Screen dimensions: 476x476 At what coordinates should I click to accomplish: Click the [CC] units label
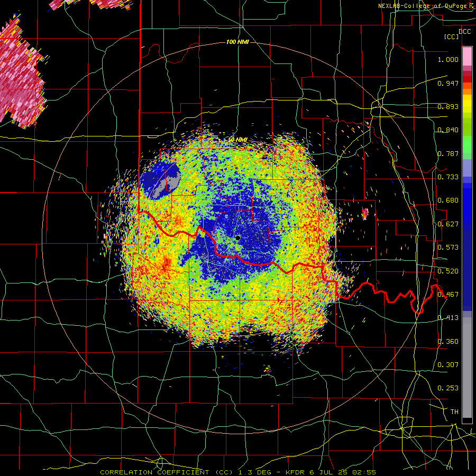(x=452, y=36)
